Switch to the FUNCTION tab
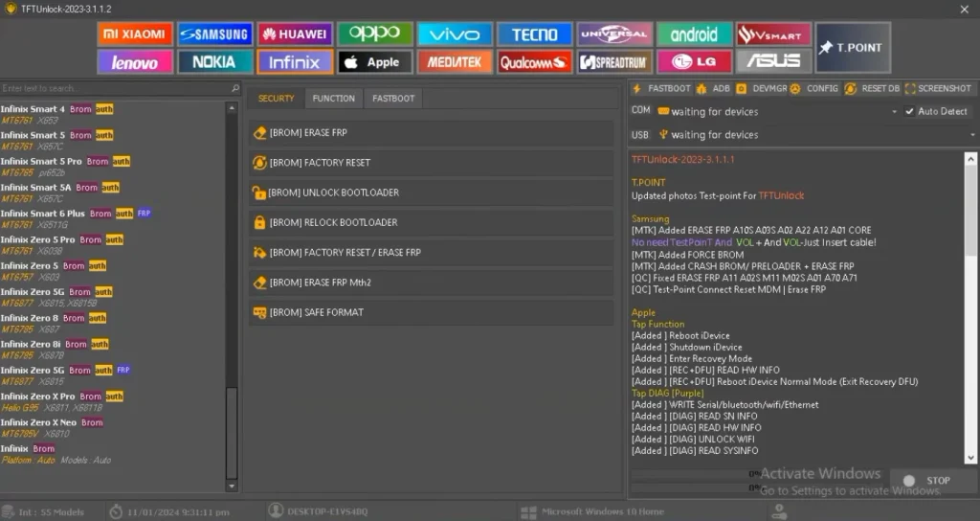The height and width of the screenshot is (521, 980). pos(334,99)
